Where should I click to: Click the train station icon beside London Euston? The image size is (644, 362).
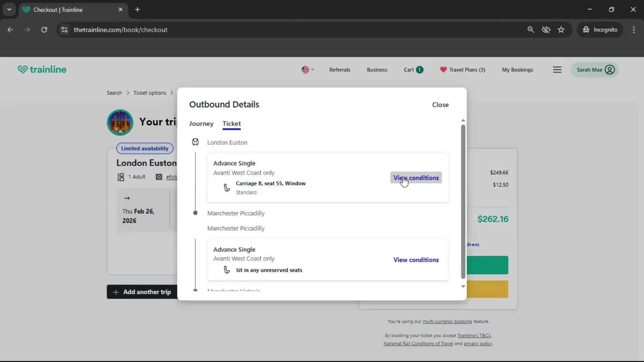(196, 142)
